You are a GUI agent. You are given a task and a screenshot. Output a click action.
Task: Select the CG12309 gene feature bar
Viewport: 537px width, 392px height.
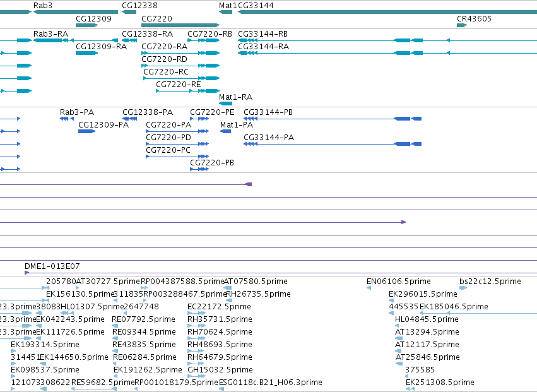(x=86, y=25)
